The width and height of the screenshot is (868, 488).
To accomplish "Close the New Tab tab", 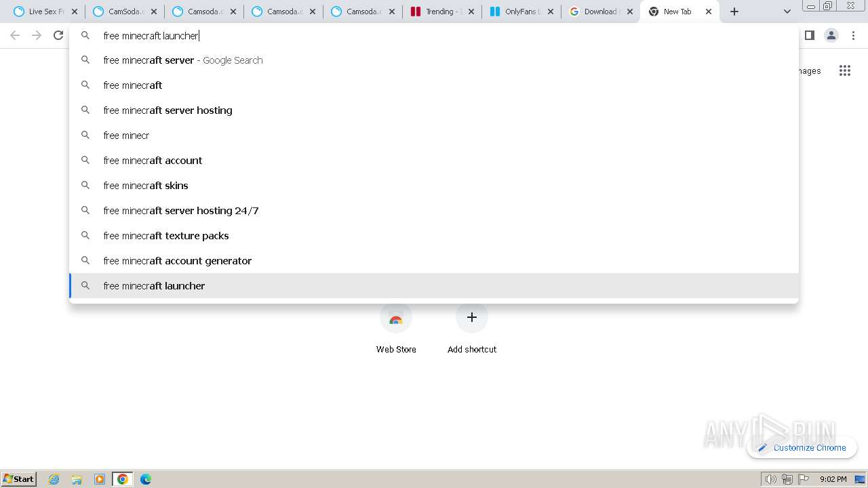I will click(709, 12).
